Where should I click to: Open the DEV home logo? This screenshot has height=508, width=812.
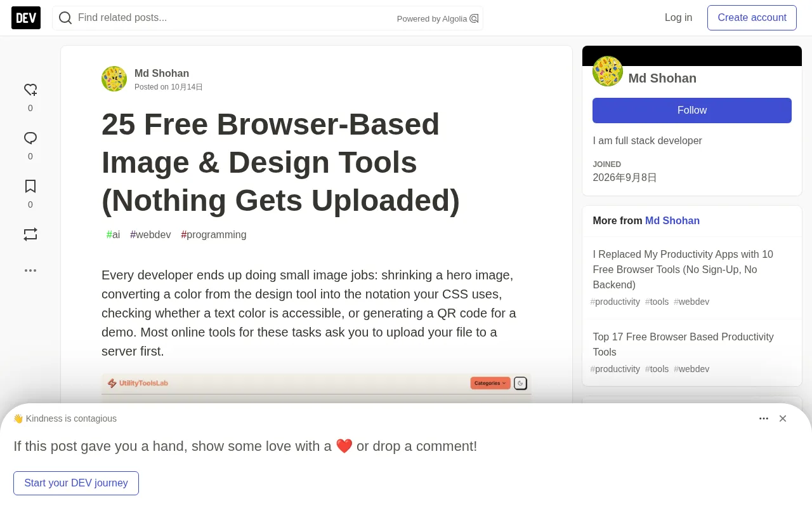tap(26, 18)
